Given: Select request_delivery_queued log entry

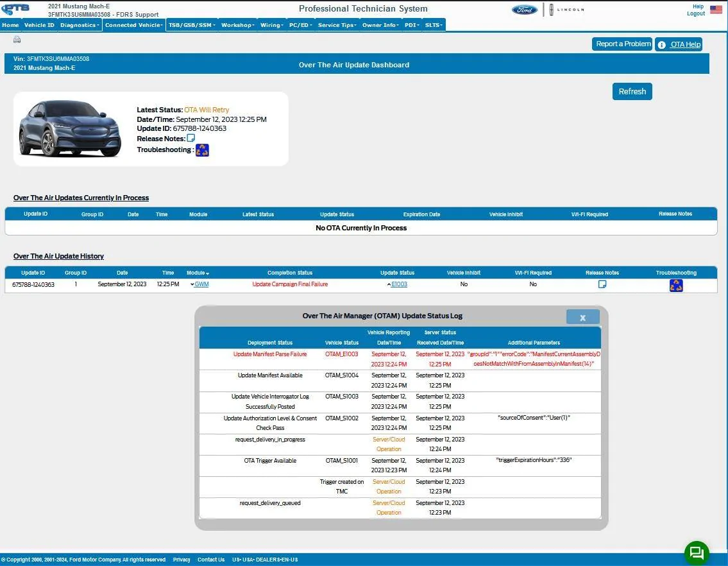Looking at the screenshot, I should pos(270,503).
